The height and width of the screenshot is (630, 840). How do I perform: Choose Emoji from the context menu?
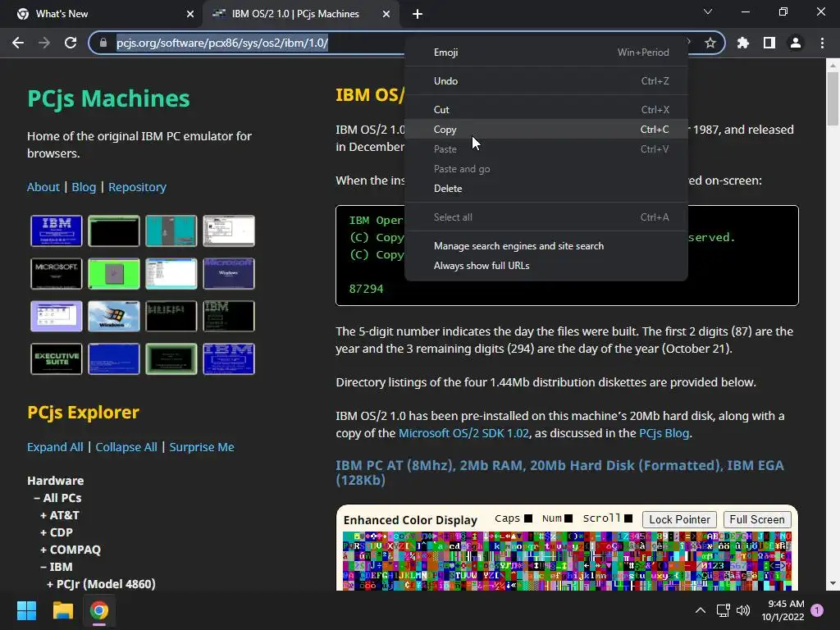tap(546, 52)
